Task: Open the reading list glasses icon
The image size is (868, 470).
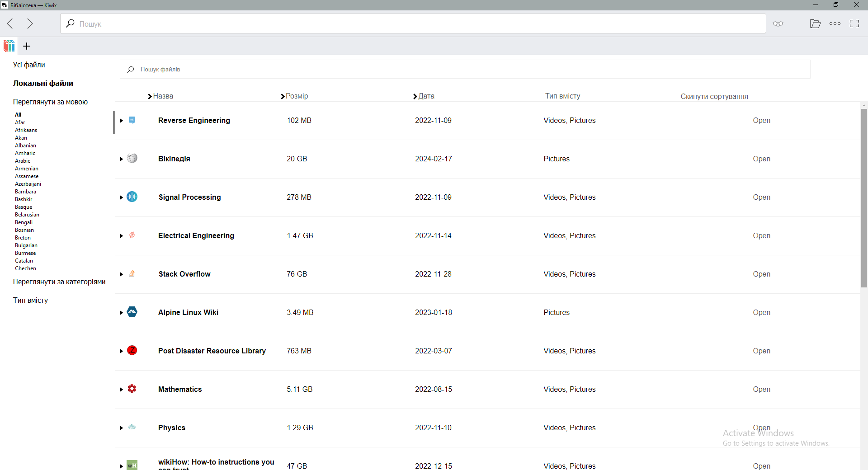Action: click(x=778, y=23)
